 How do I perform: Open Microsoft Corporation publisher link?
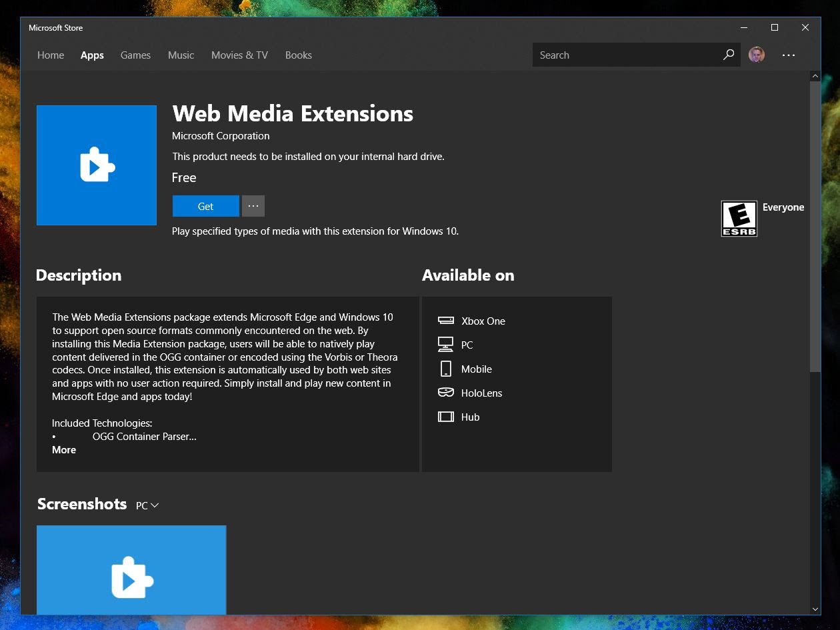click(x=221, y=136)
